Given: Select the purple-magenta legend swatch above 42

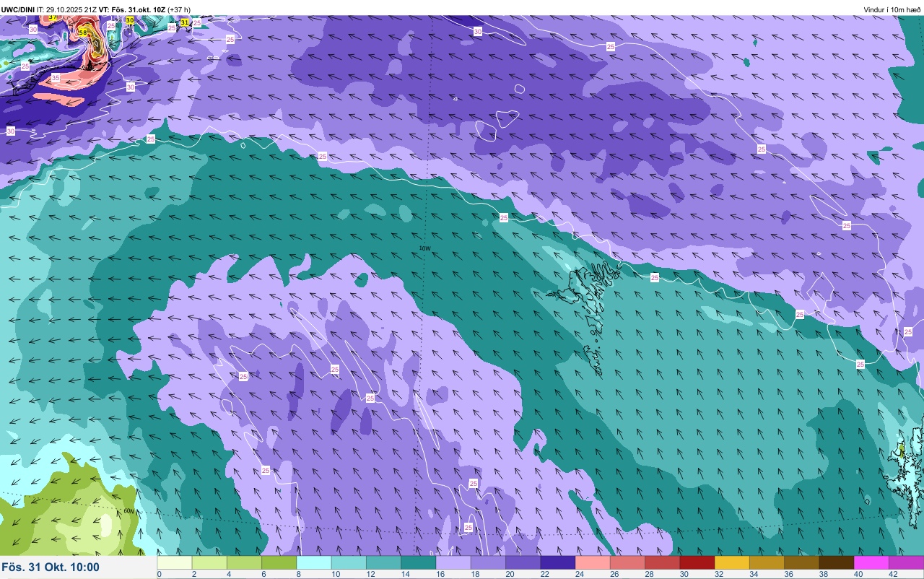Looking at the screenshot, I should click(906, 562).
